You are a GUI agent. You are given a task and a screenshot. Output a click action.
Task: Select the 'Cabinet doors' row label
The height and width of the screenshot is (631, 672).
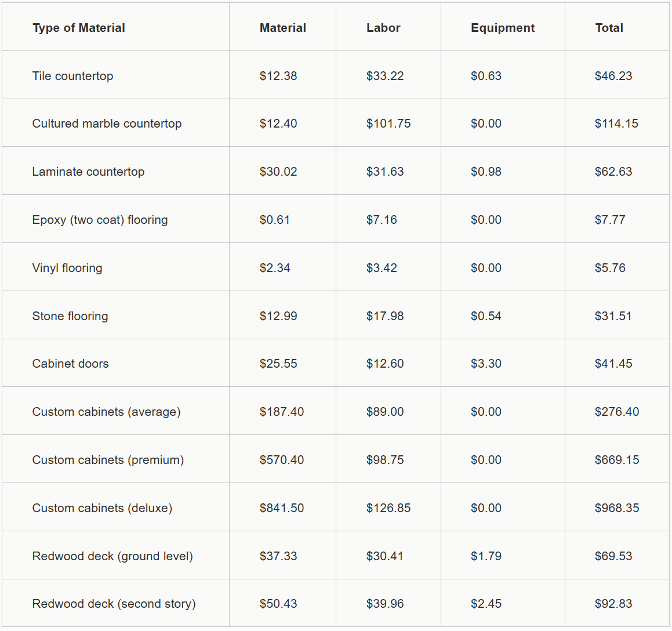coord(71,364)
